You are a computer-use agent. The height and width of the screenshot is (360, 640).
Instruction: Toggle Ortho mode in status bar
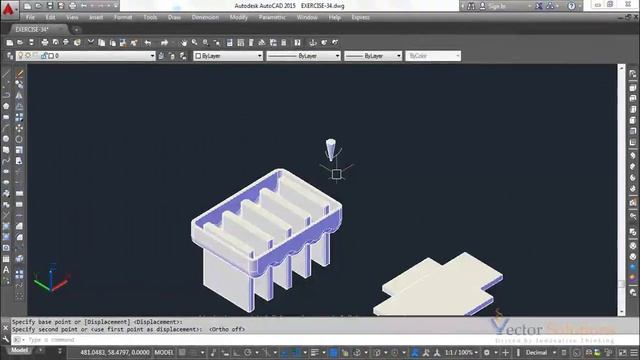coord(236,352)
